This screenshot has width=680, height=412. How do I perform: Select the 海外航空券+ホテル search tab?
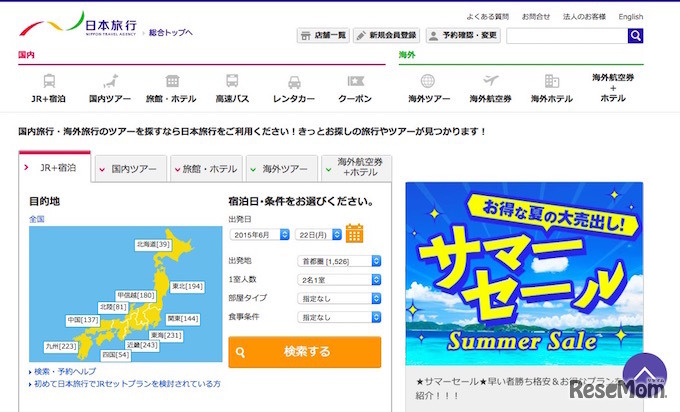[x=356, y=167]
